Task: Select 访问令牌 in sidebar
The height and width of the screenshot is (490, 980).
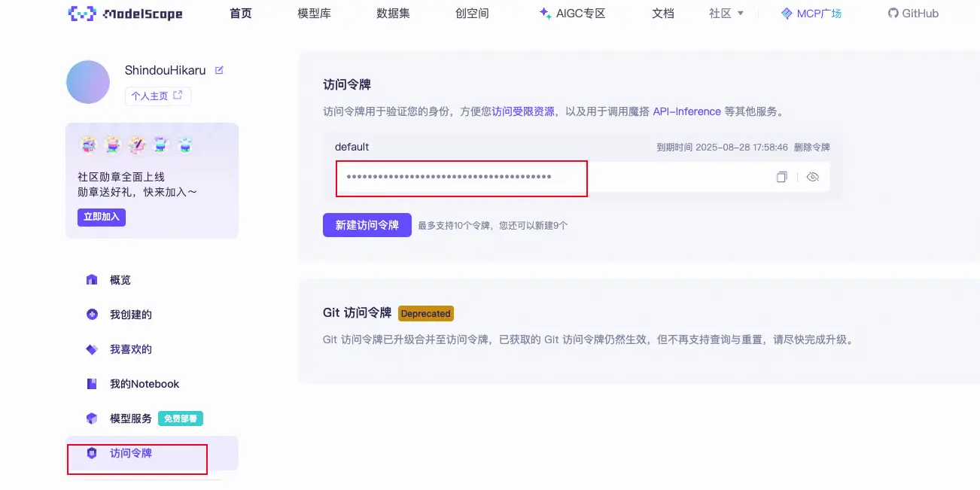Action: tap(152, 453)
